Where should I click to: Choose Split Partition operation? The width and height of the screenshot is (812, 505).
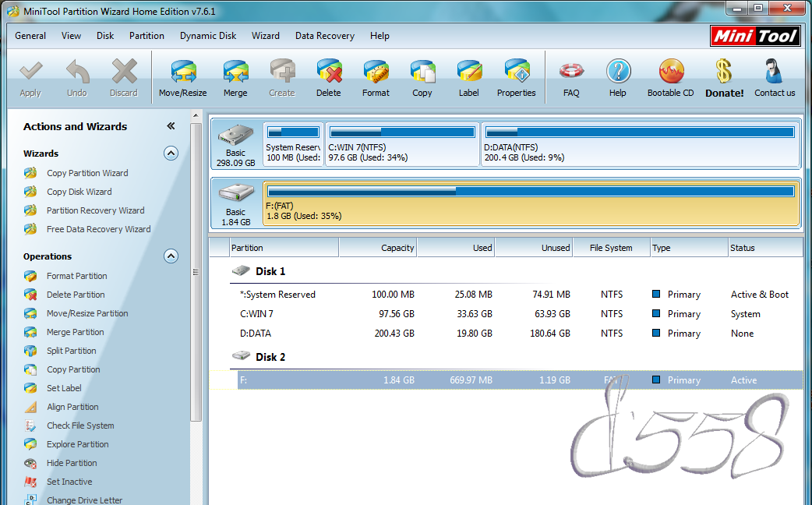pos(72,351)
